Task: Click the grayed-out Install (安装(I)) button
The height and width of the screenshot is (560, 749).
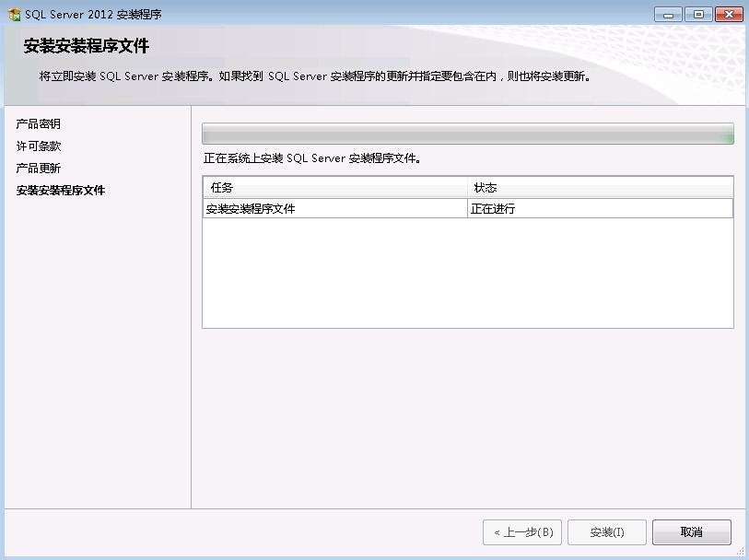Action: click(x=606, y=531)
